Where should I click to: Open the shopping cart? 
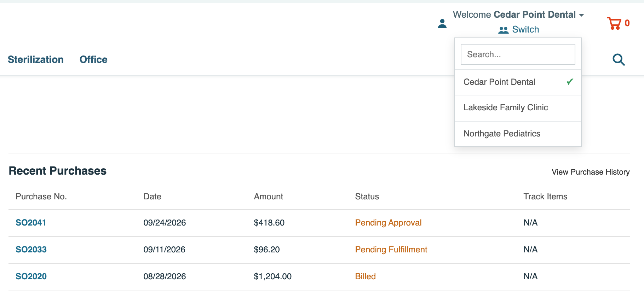pos(618,23)
